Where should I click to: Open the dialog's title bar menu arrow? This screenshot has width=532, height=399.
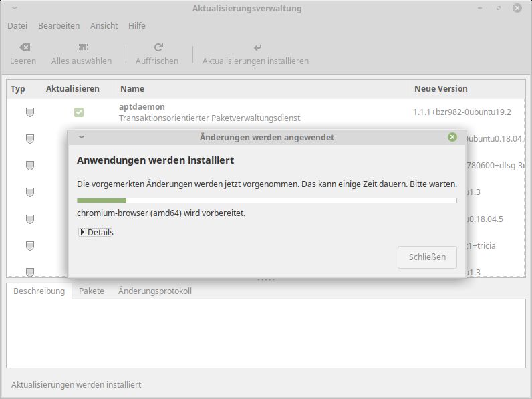tap(82, 137)
